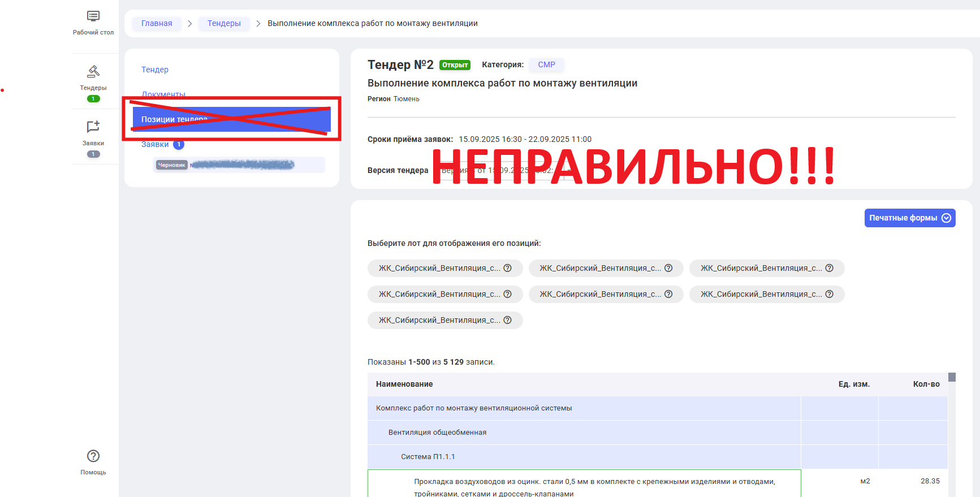Open the Заявки sidebar icon
This screenshot has height=497, width=980.
pyautogui.click(x=93, y=127)
